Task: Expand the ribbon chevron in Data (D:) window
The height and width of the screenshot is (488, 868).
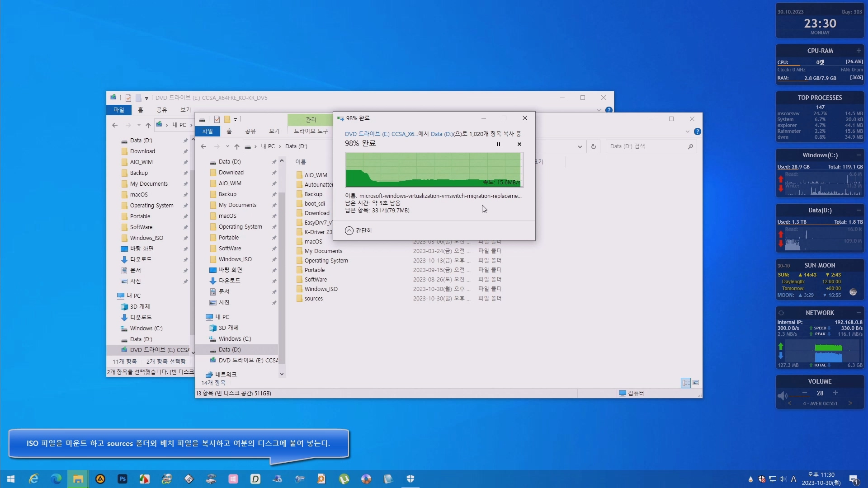Action: (x=688, y=131)
